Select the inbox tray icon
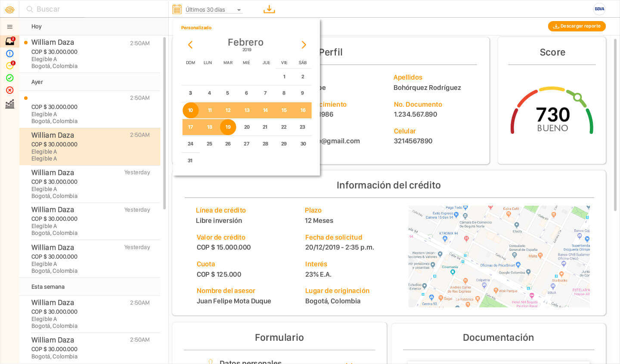The width and height of the screenshot is (620, 364). pos(9,41)
